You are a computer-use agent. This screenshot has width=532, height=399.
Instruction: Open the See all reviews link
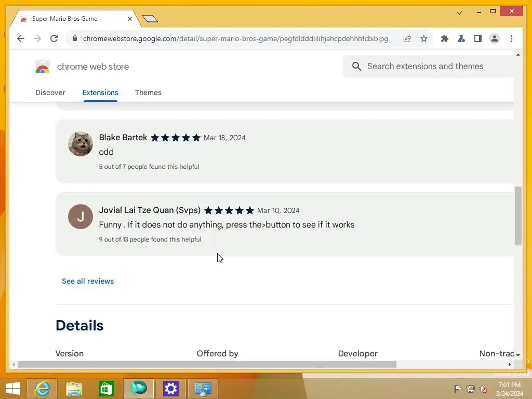(88, 281)
